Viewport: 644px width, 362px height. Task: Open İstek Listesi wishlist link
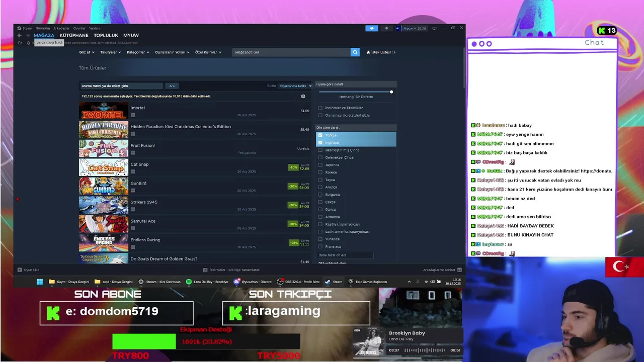pos(381,52)
